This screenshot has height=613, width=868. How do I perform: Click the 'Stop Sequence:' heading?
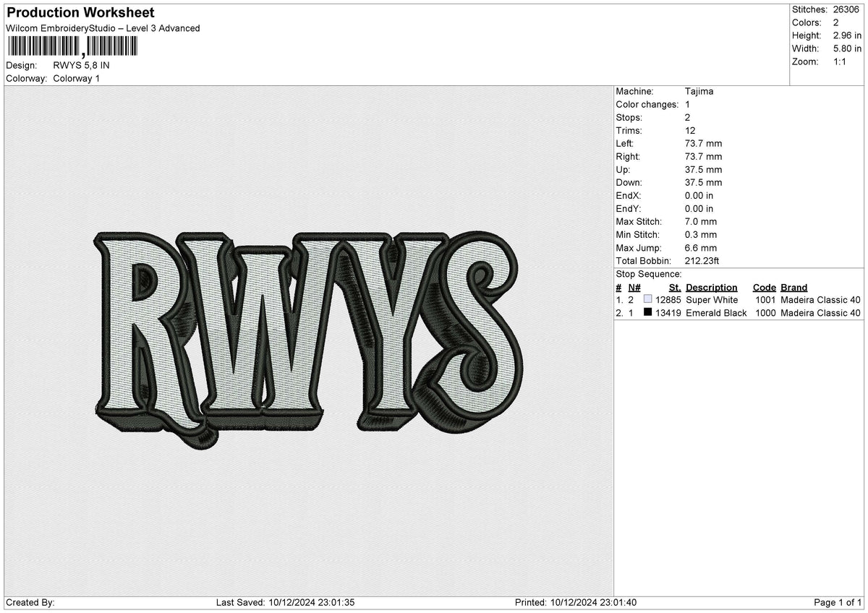(x=649, y=274)
